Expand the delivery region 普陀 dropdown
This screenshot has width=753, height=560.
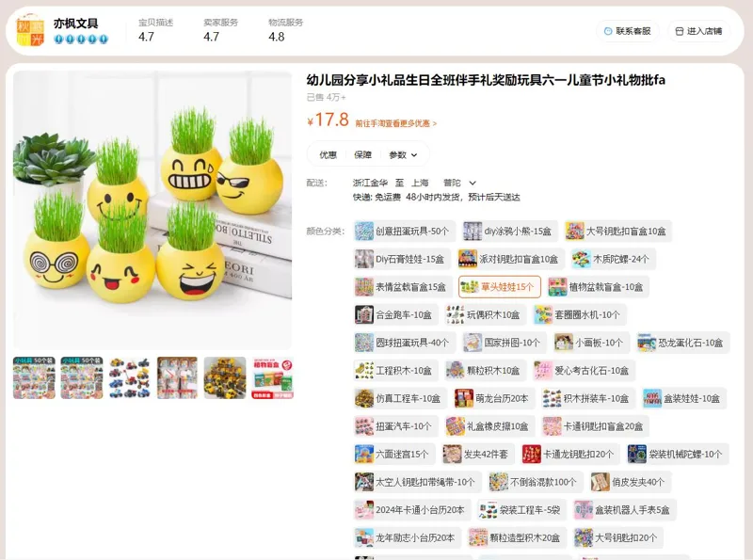click(x=459, y=183)
